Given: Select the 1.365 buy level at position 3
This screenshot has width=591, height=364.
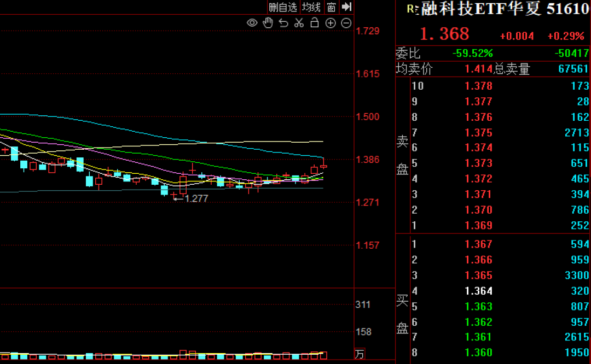Looking at the screenshot, I should (478, 275).
